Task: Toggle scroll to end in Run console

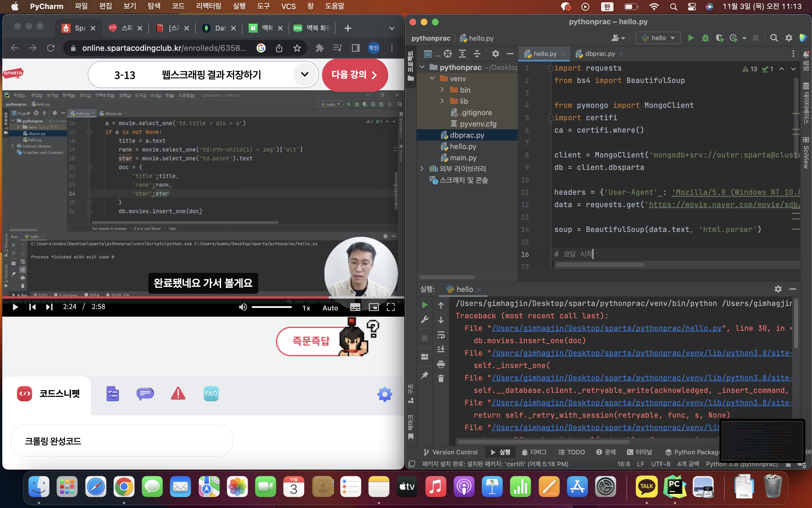Action: (x=441, y=349)
